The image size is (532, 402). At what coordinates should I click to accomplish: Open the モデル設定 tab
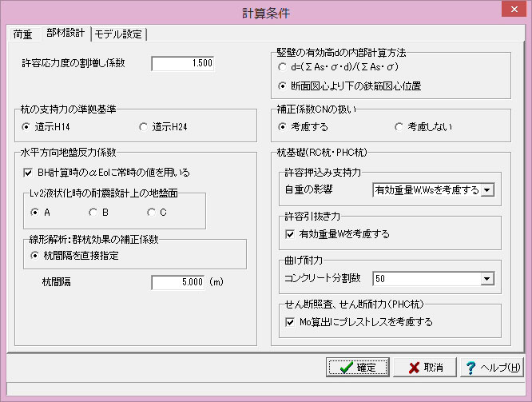coord(118,34)
